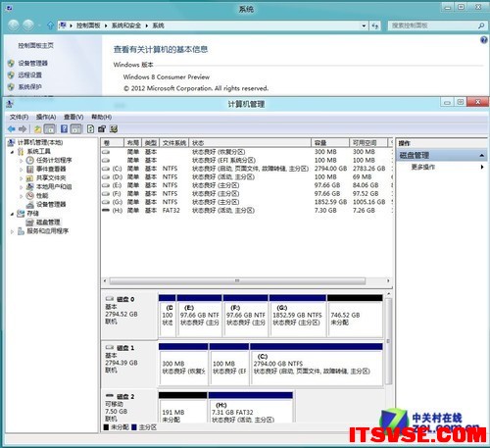Collapse the 存储 tree node
This screenshot has height=448, width=490.
[12, 214]
